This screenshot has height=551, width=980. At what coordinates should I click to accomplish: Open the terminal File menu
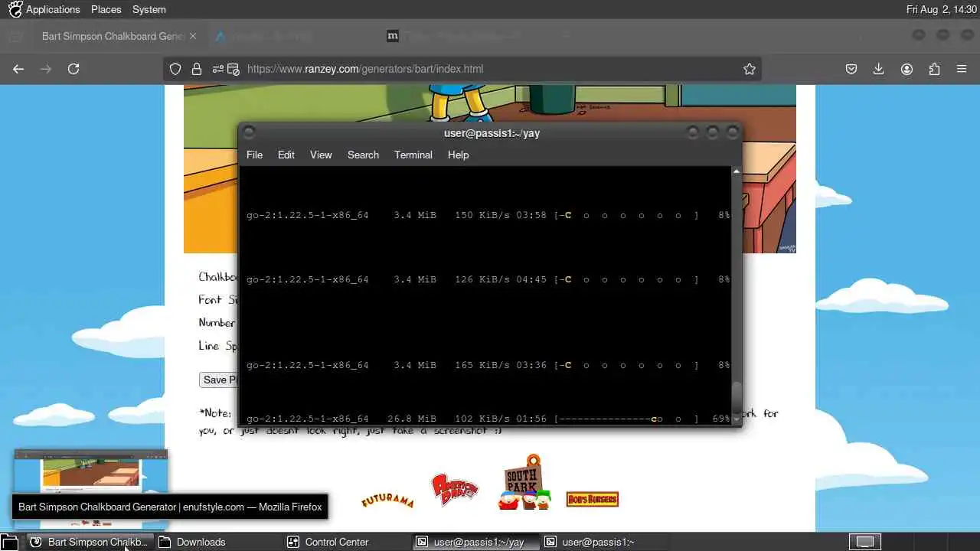tap(254, 155)
